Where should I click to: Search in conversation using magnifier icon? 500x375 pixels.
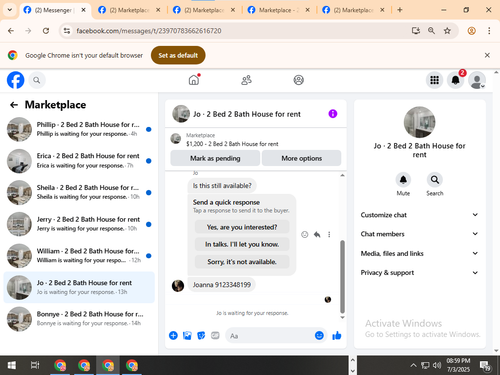435,180
